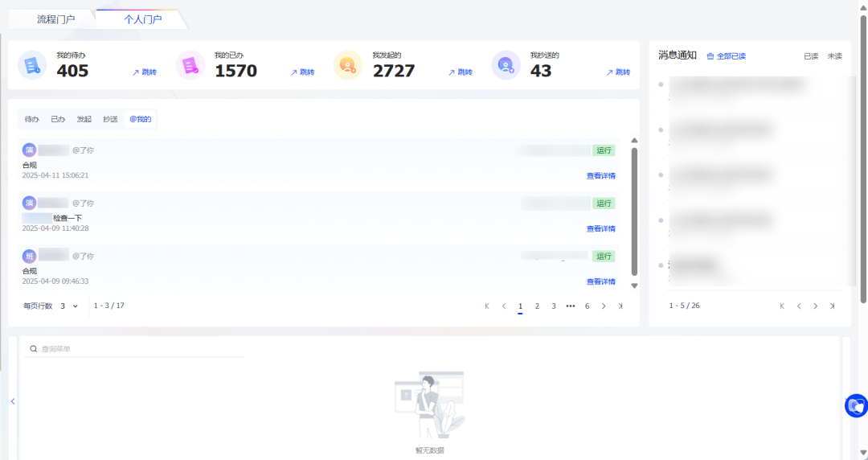Switch to the 流程门户 tab
The image size is (868, 460).
pos(56,19)
